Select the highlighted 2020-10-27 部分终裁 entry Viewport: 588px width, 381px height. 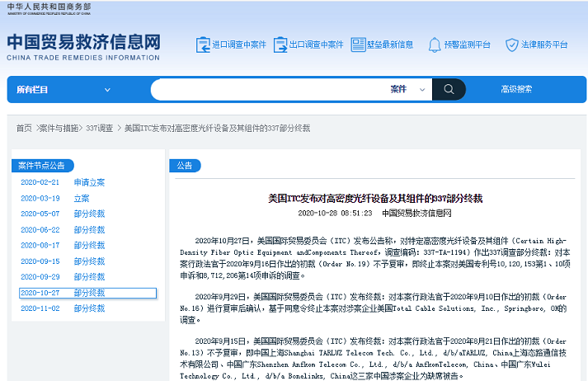tap(87, 293)
